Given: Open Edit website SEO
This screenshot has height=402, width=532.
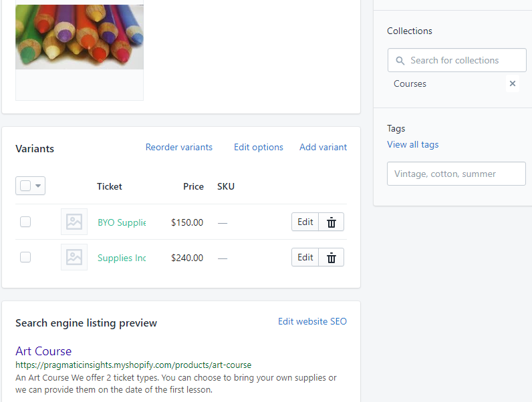Looking at the screenshot, I should tap(312, 321).
